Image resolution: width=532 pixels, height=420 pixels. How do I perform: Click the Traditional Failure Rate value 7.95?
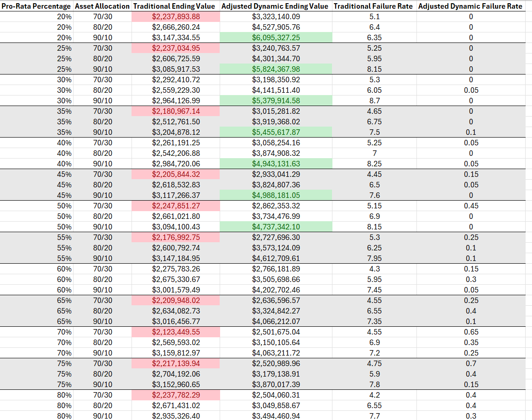click(374, 258)
